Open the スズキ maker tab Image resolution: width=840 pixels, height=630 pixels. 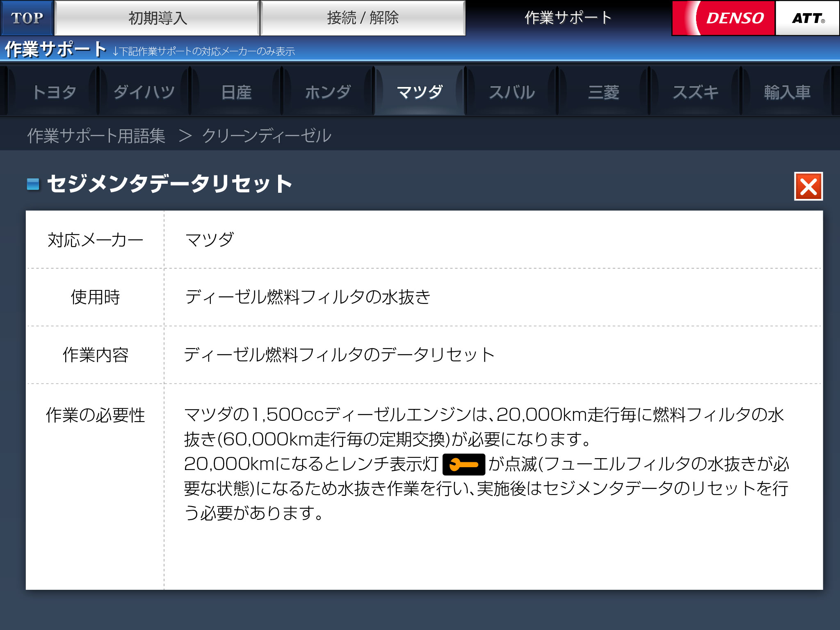coord(695,92)
